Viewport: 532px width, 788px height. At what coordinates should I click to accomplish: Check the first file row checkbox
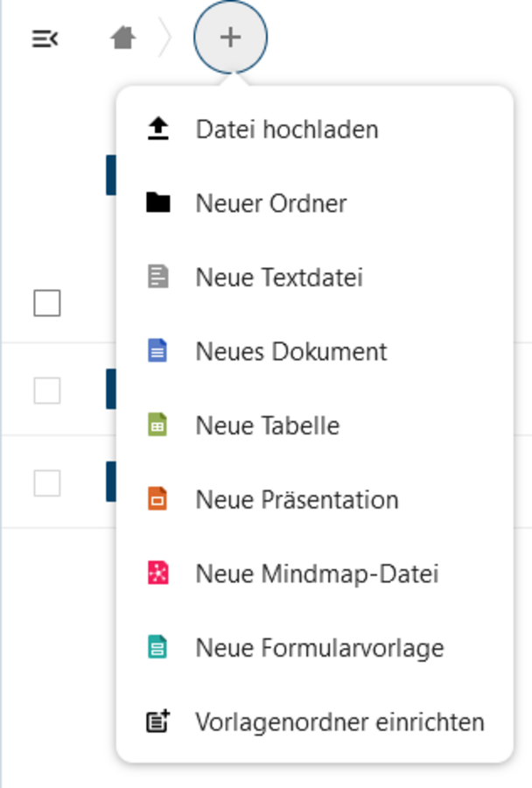tap(47, 390)
